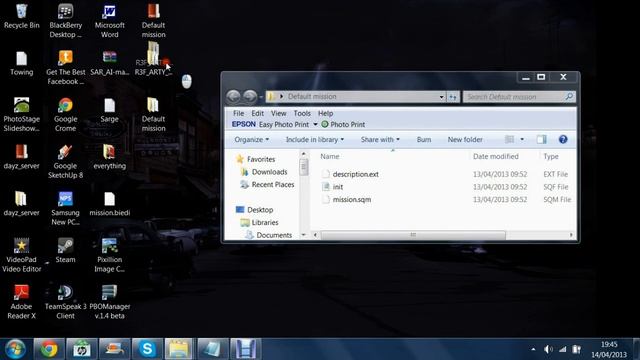Toggle the preview pane button
Image resolution: width=640 pixels, height=360 pixels.
(542, 140)
